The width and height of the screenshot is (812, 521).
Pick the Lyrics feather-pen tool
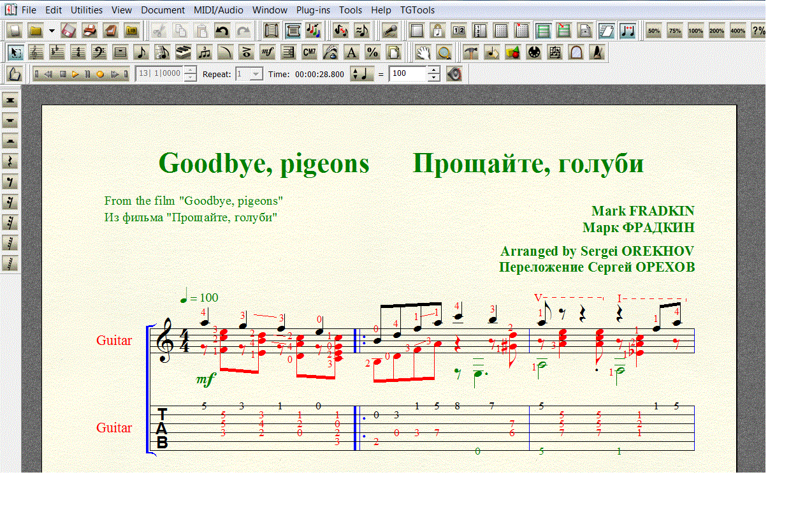(330, 52)
